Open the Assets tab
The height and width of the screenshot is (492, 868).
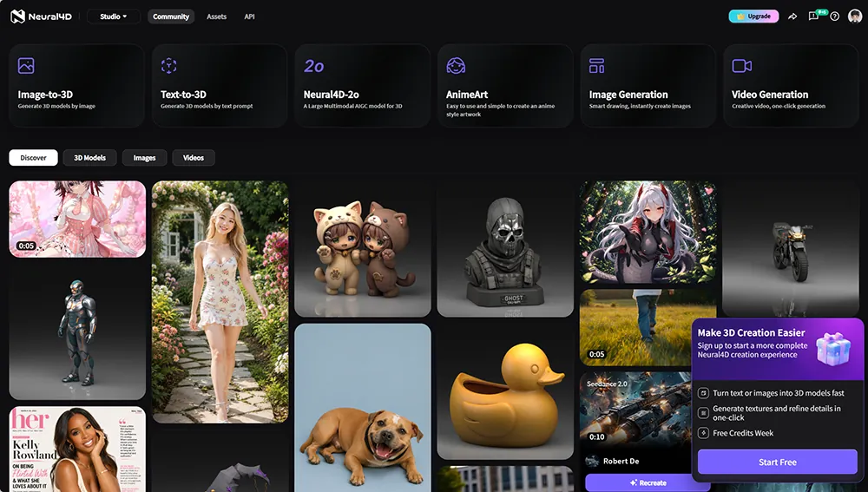(216, 16)
